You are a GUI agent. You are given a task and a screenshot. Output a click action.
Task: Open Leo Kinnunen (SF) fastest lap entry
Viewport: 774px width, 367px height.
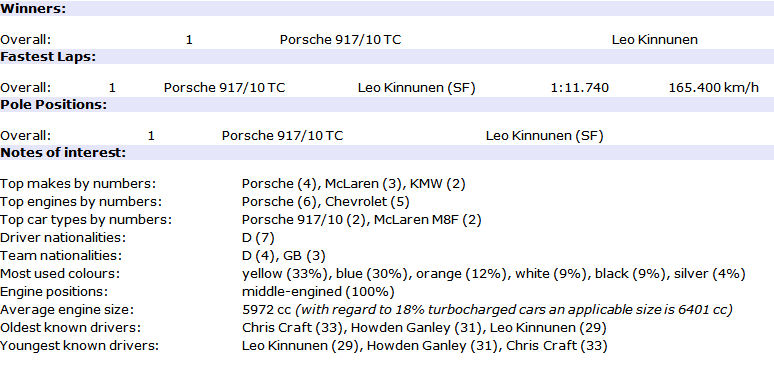(x=417, y=88)
